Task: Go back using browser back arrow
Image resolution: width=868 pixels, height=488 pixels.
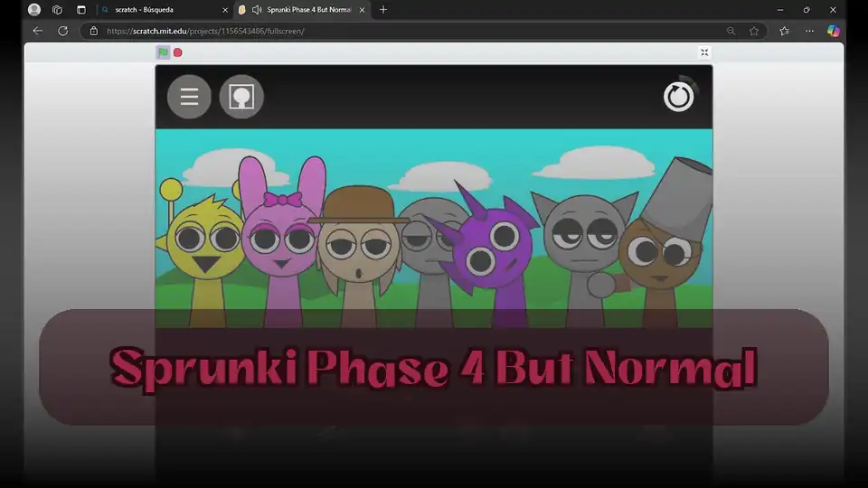Action: tap(38, 31)
